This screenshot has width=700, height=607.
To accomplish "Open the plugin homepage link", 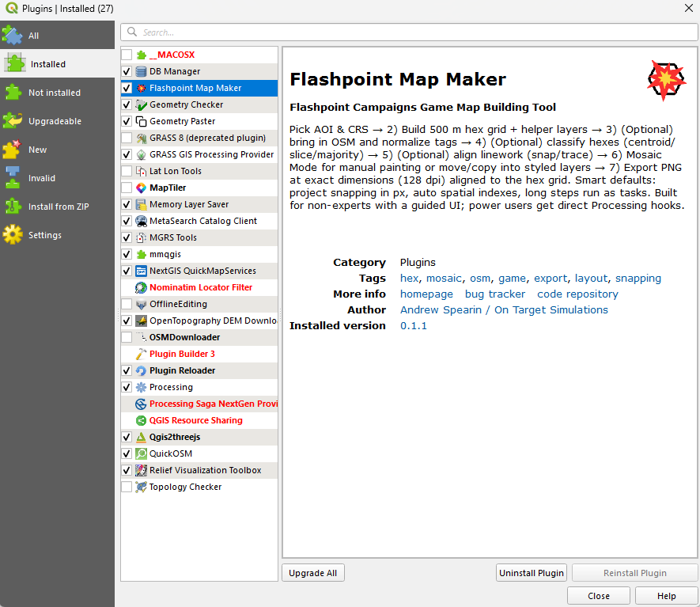I will click(x=426, y=294).
